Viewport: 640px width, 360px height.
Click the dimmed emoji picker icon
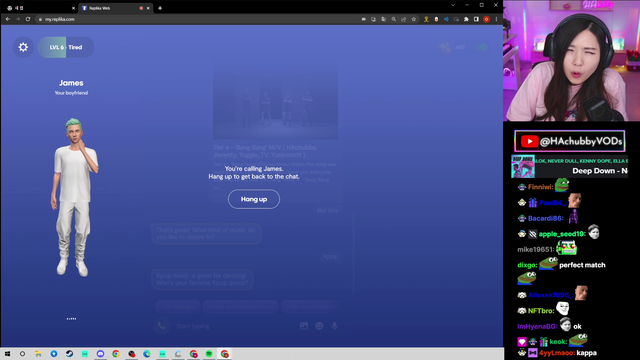pyautogui.click(x=319, y=326)
